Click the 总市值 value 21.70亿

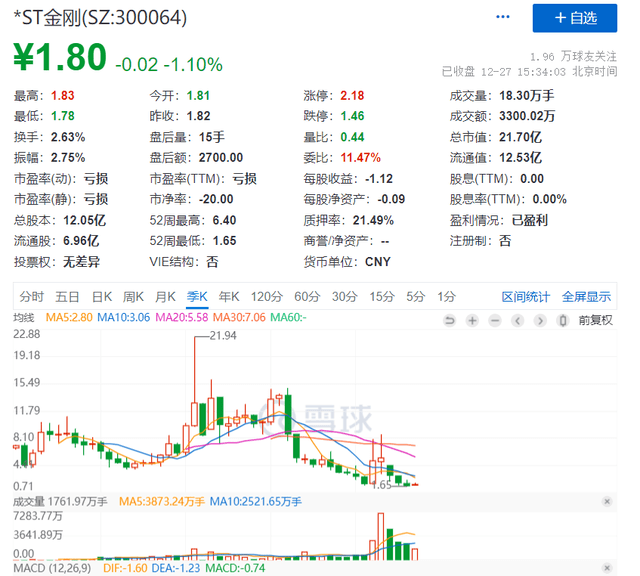pyautogui.click(x=520, y=137)
